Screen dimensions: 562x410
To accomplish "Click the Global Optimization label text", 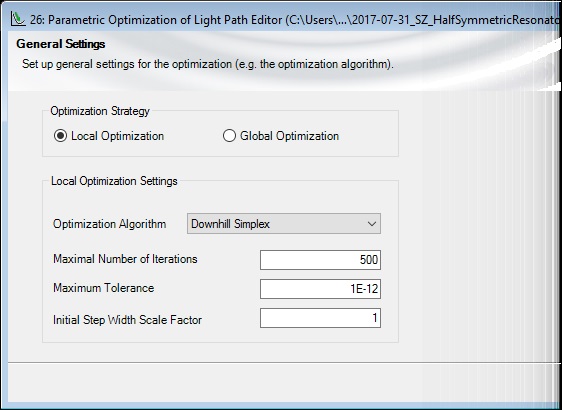I will coord(289,136).
